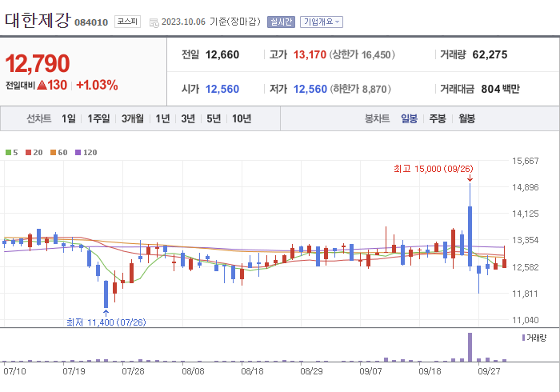Image resolution: width=560 pixels, height=392 pixels.
Task: Click the calendar icon beside the 2023.10.06 date
Action: (x=154, y=23)
